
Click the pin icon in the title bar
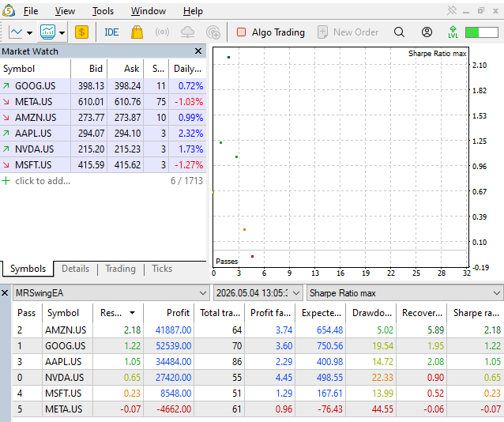[452, 10]
